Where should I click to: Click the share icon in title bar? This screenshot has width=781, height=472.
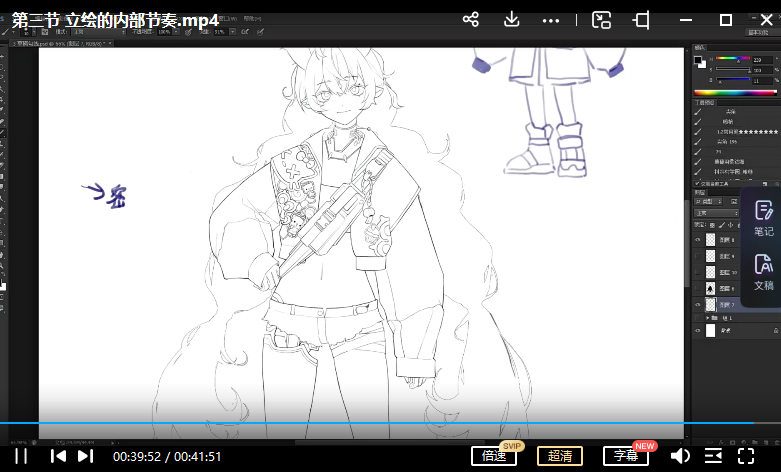[471, 19]
